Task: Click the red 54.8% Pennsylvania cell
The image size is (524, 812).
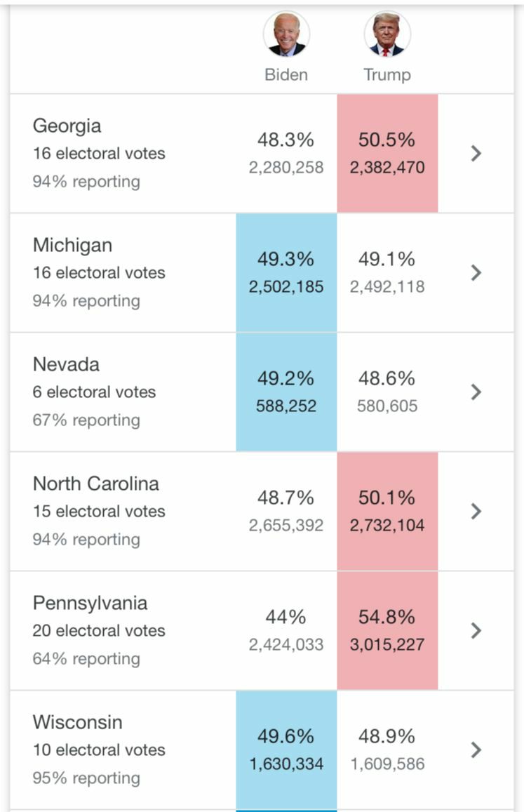Action: (x=387, y=630)
